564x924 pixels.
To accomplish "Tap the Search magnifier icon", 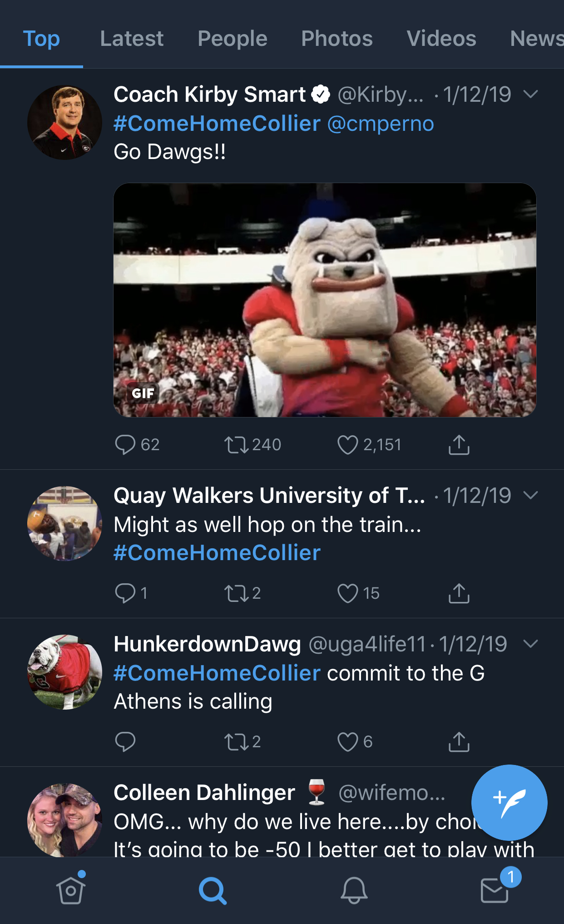I will 213,890.
